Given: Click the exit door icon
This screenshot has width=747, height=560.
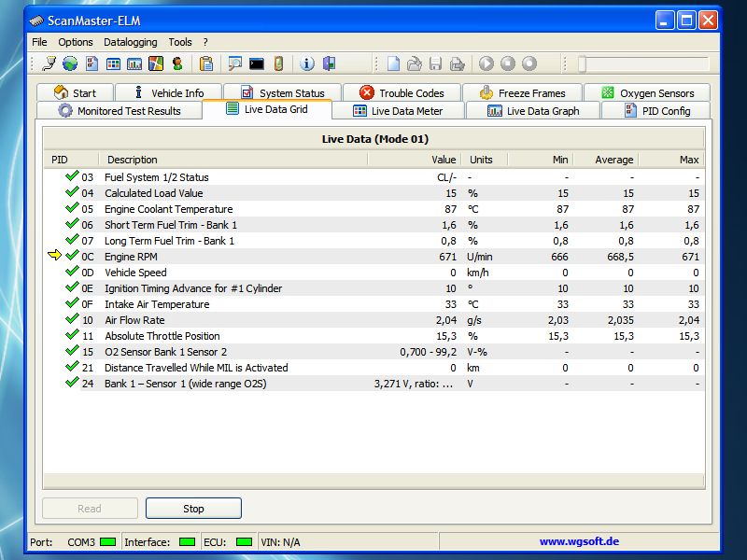Looking at the screenshot, I should [329, 63].
